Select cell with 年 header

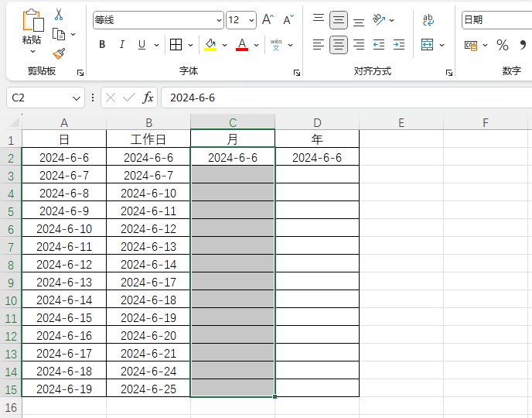(317, 139)
